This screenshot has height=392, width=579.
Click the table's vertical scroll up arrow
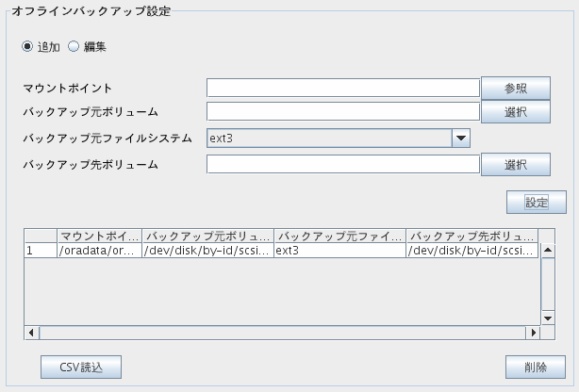[548, 251]
